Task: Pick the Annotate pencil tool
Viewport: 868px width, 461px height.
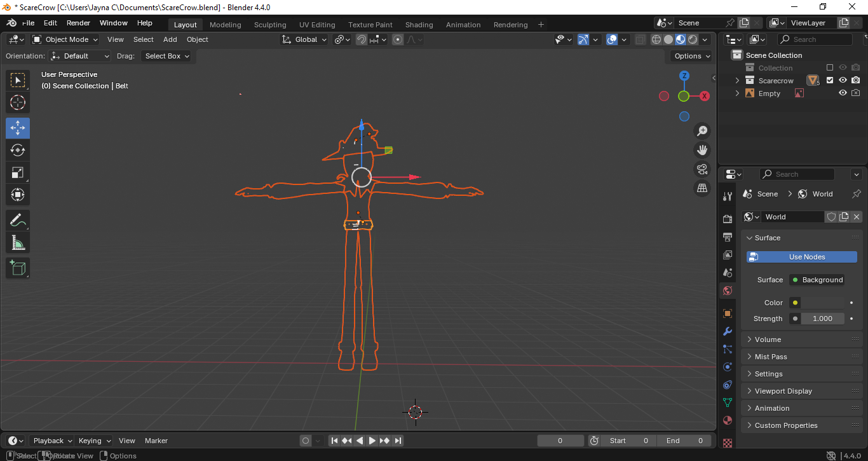Action: click(x=18, y=221)
